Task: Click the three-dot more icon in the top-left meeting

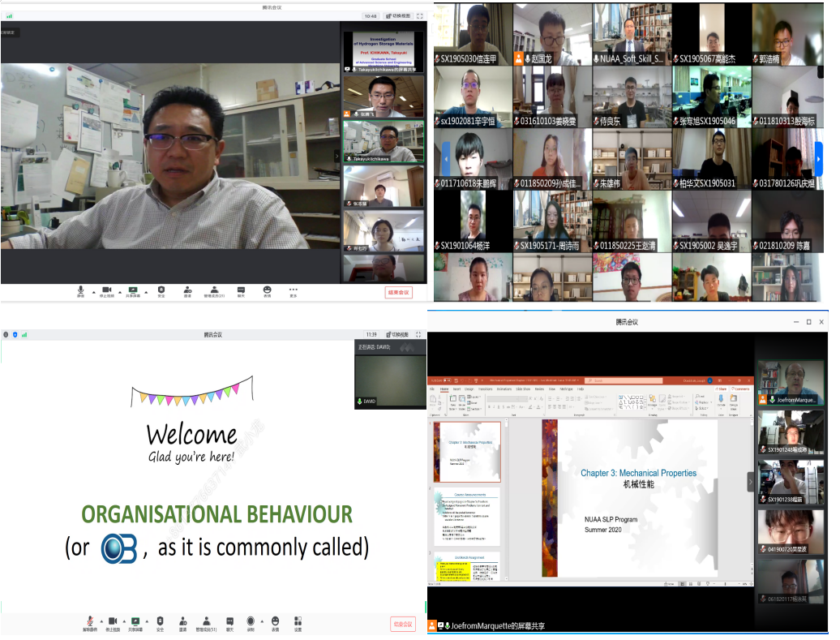Action: pyautogui.click(x=293, y=291)
